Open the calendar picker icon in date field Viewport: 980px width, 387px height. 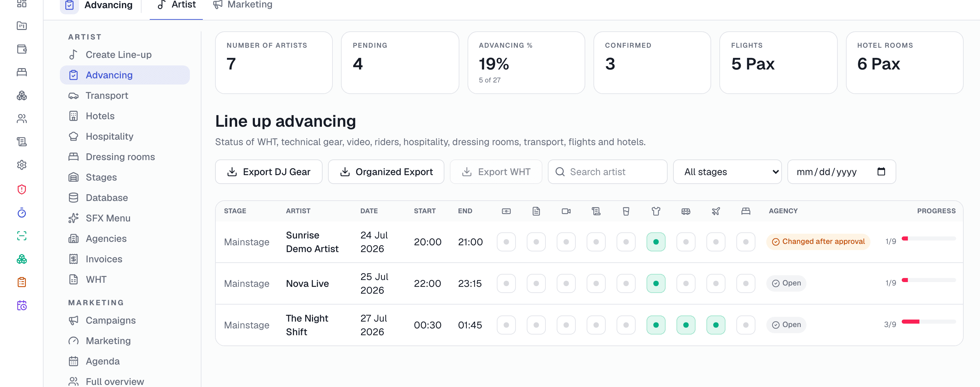click(881, 172)
